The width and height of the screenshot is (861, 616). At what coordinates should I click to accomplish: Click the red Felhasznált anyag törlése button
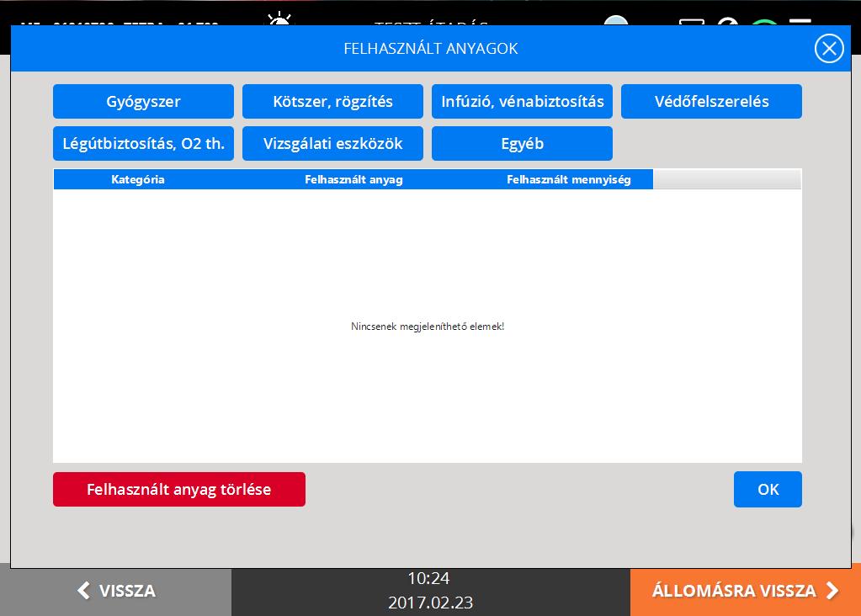click(179, 489)
